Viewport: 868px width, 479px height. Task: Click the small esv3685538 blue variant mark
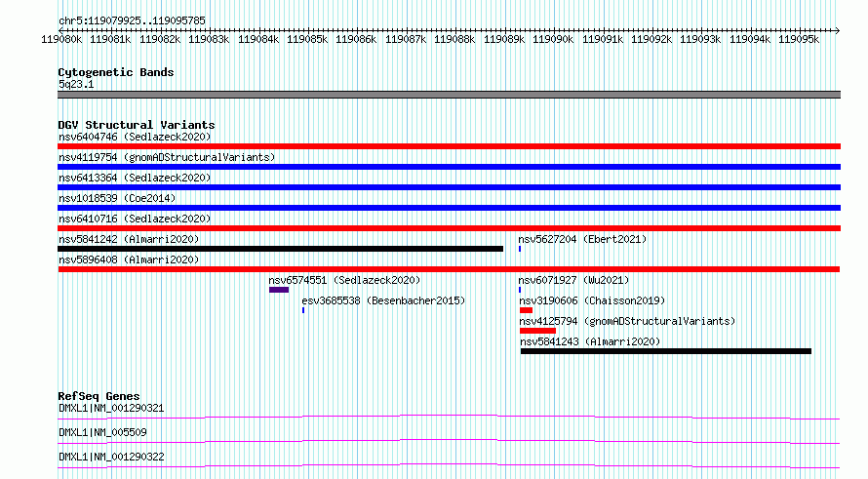coord(303,310)
